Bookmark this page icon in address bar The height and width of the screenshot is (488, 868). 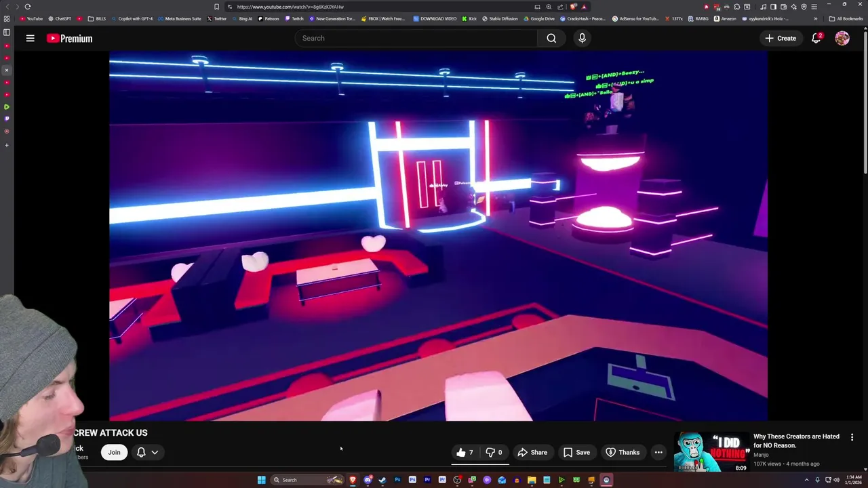coord(217,7)
